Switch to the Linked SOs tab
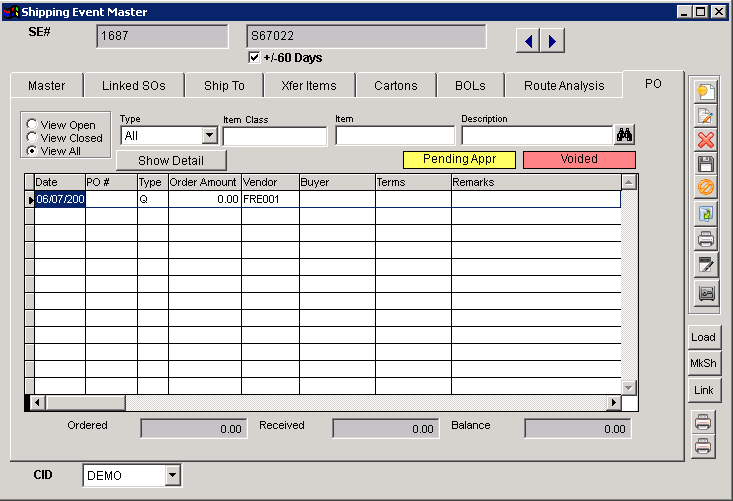Image resolution: width=733 pixels, height=501 pixels. tap(134, 85)
